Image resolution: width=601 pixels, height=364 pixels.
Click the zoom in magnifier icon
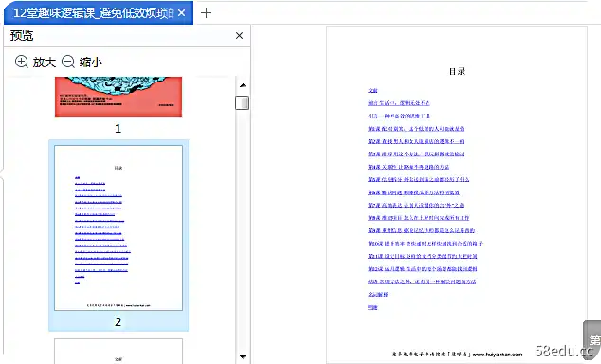click(22, 62)
